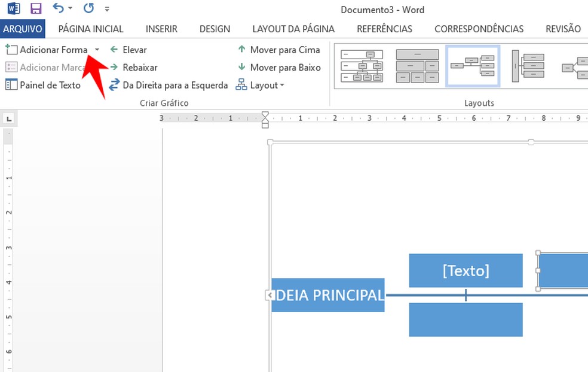Toggle Da Direita para a Esquerda
Image resolution: width=588 pixels, height=372 pixels.
point(168,85)
